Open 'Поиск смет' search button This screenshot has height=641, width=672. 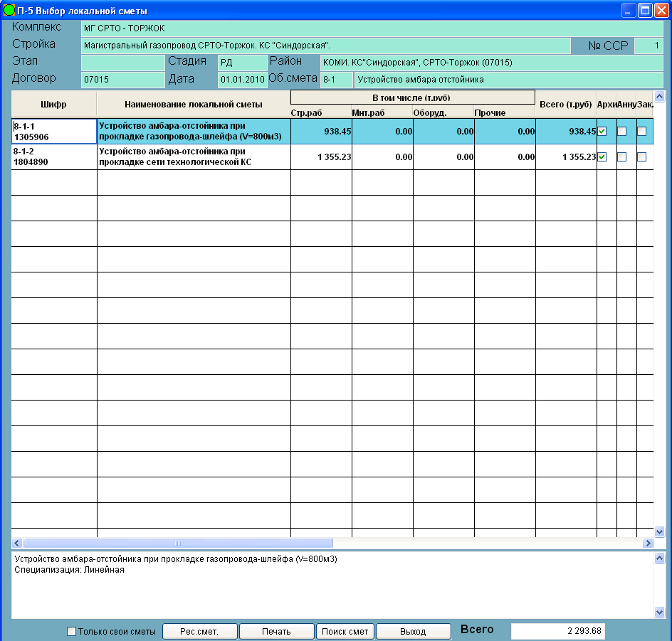coord(345,631)
